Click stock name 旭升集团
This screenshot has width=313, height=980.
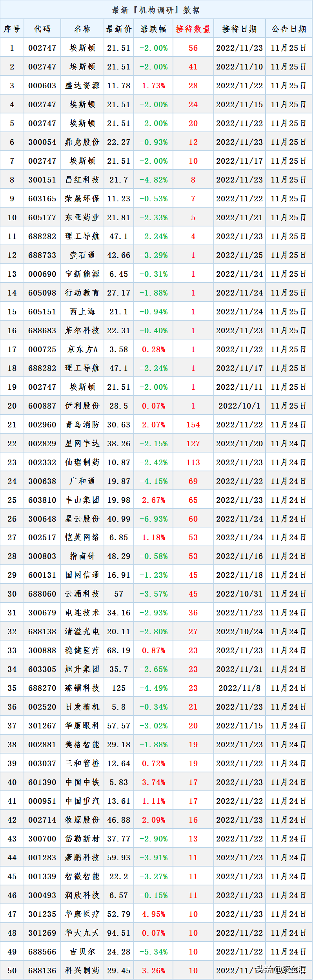click(82, 669)
